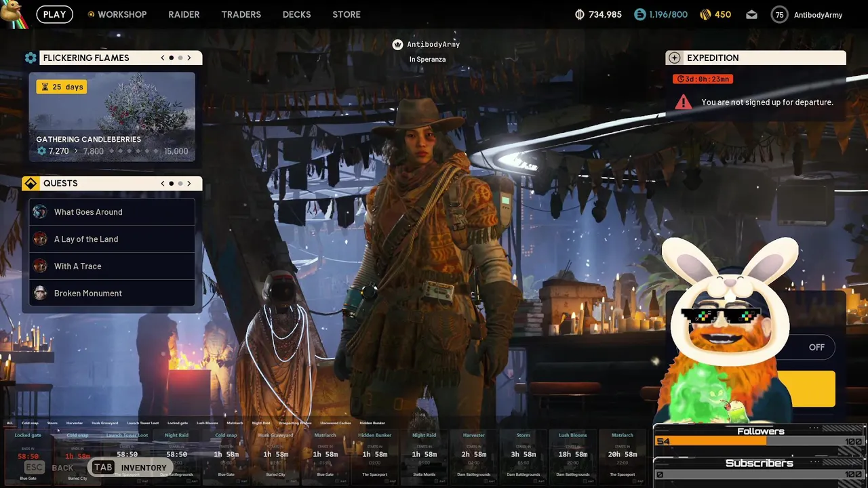Click the Broken Monument quest portrait
The image size is (868, 488).
[x=40, y=293]
